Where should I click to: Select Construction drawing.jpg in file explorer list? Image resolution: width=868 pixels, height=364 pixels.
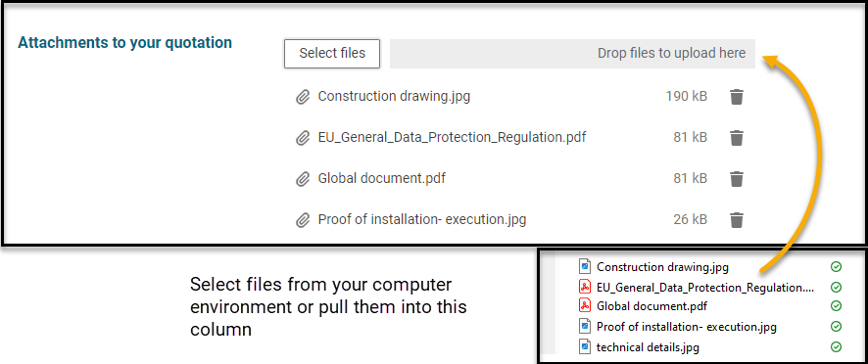(x=662, y=268)
